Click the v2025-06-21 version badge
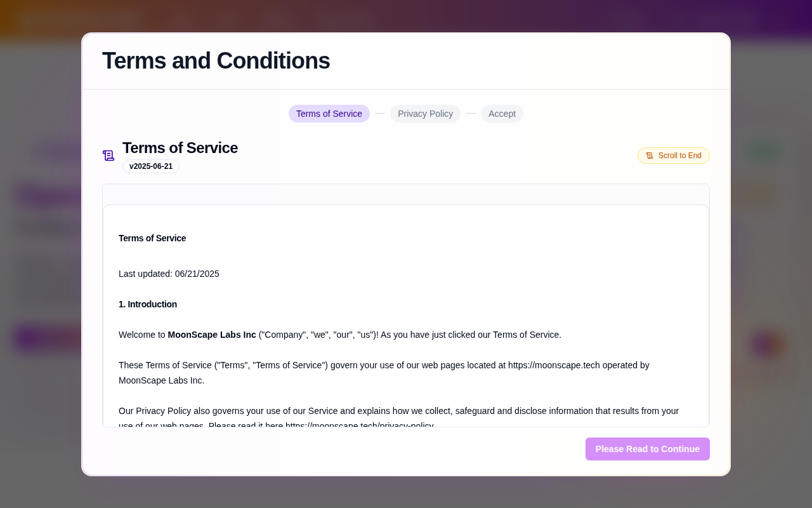This screenshot has width=812, height=508. 151,166
